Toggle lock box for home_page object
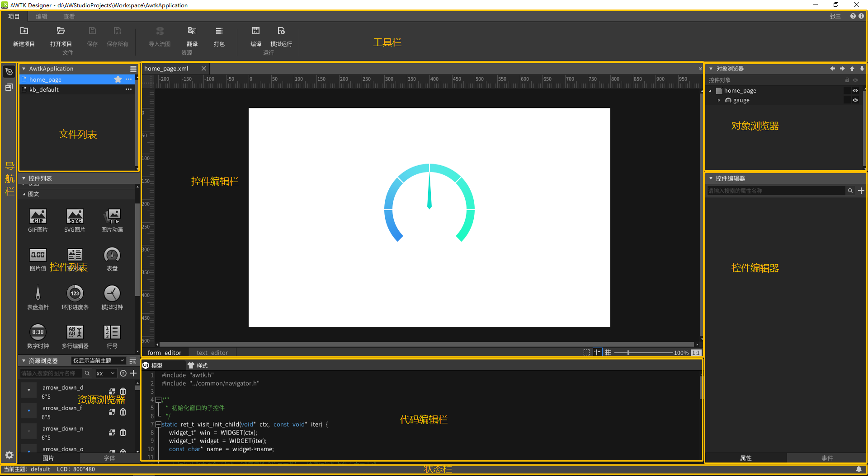Image resolution: width=868 pixels, height=476 pixels. click(x=847, y=90)
